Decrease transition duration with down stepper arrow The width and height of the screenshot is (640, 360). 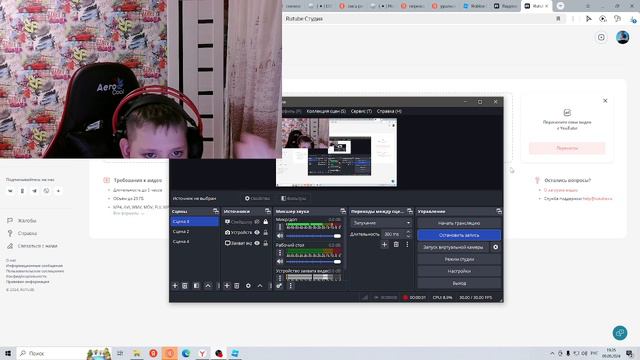tap(408, 236)
